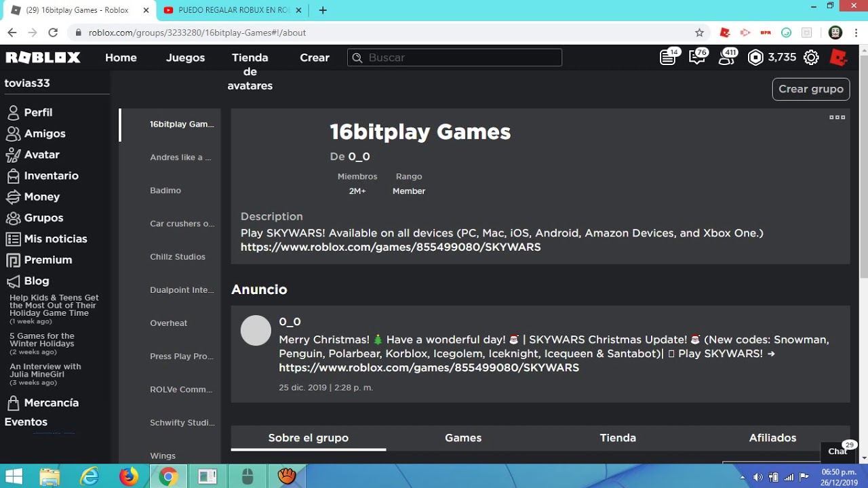Screen dimensions: 868x488
Task: Select ROLVe Comm... group
Action: coord(181,390)
